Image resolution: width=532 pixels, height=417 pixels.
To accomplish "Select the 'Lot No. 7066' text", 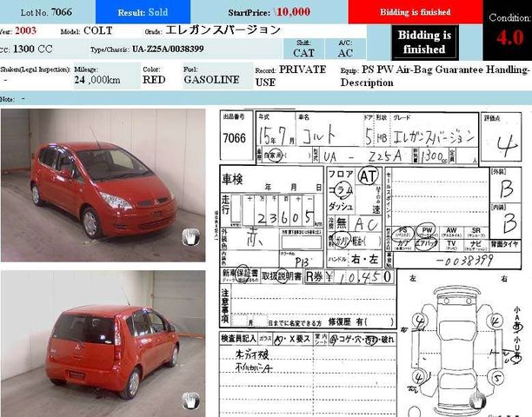I will point(46,12).
